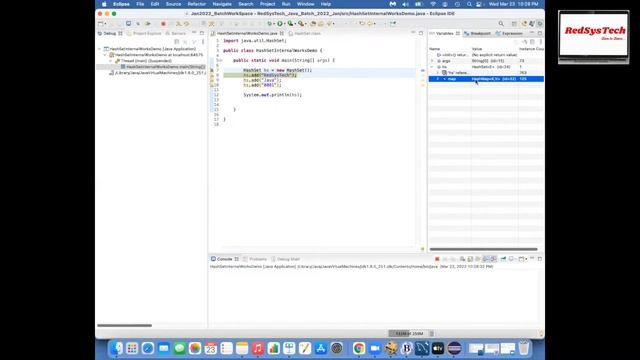Open Spotlight search in macOS menu bar
This screenshot has height=360, width=640.
point(469,4)
